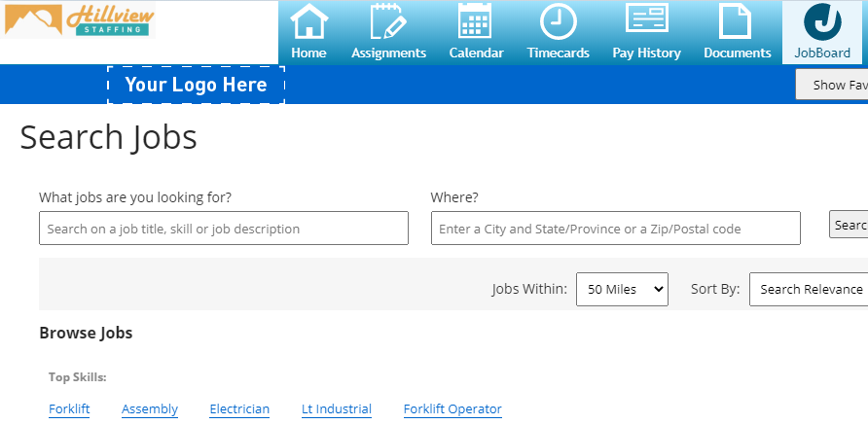Click the Timecards menu label
This screenshot has height=425, width=868.
(x=558, y=53)
